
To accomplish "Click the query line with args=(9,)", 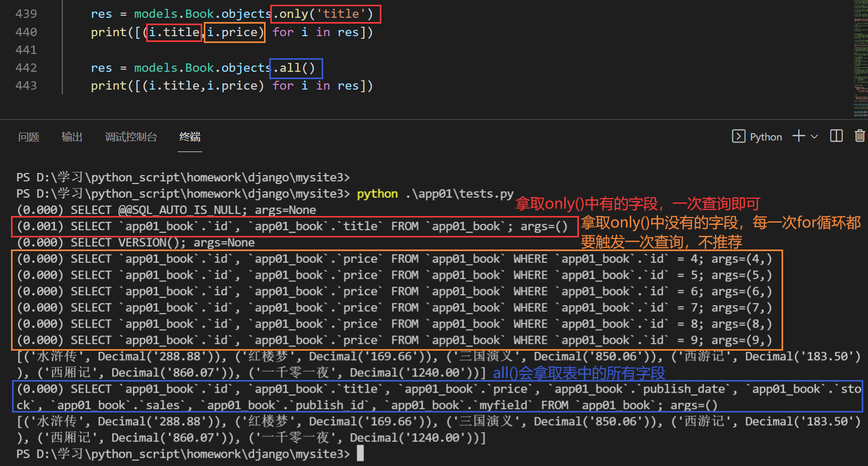I will coord(394,340).
